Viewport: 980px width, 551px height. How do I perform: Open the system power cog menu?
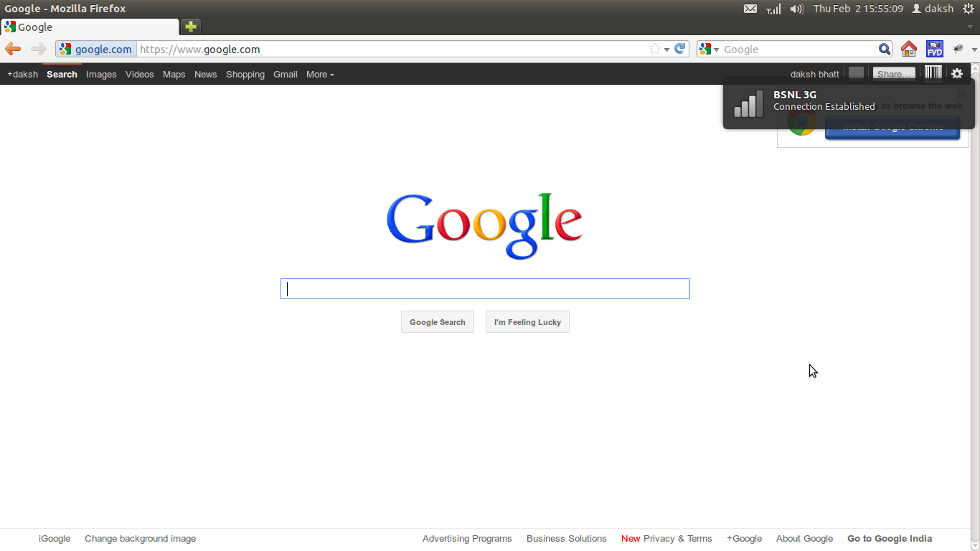pyautogui.click(x=969, y=9)
